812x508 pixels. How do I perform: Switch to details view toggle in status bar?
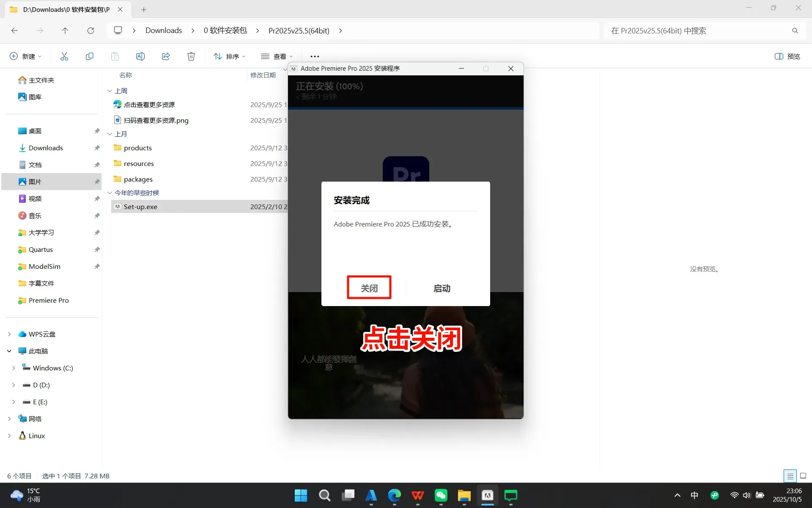(790, 476)
